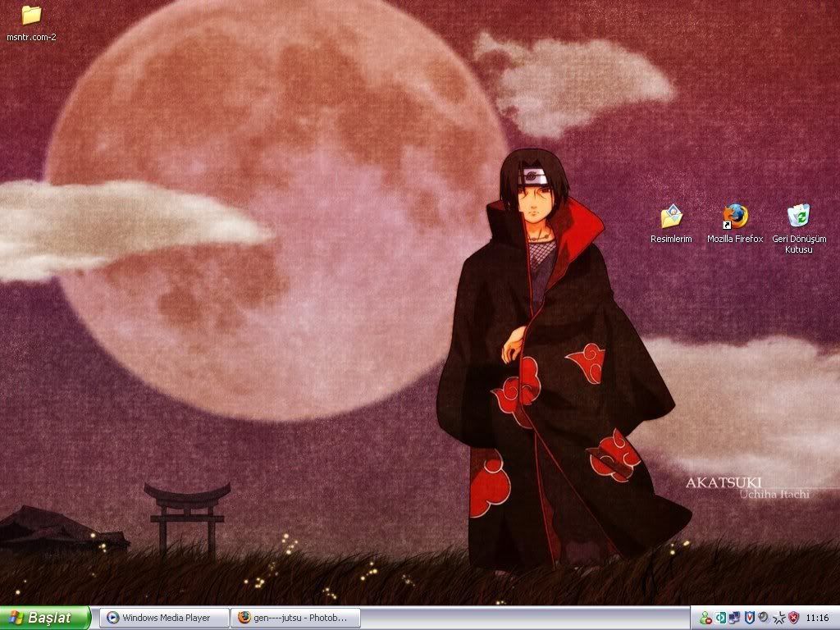Open the Başlat start menu
840x630 pixels.
(45, 618)
